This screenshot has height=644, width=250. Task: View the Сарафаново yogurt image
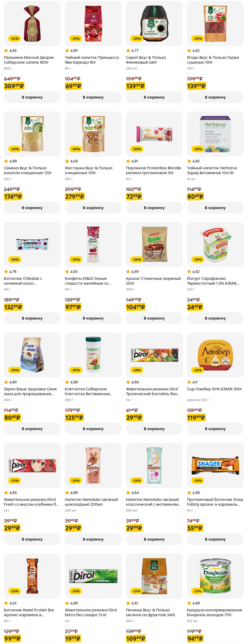click(x=215, y=244)
